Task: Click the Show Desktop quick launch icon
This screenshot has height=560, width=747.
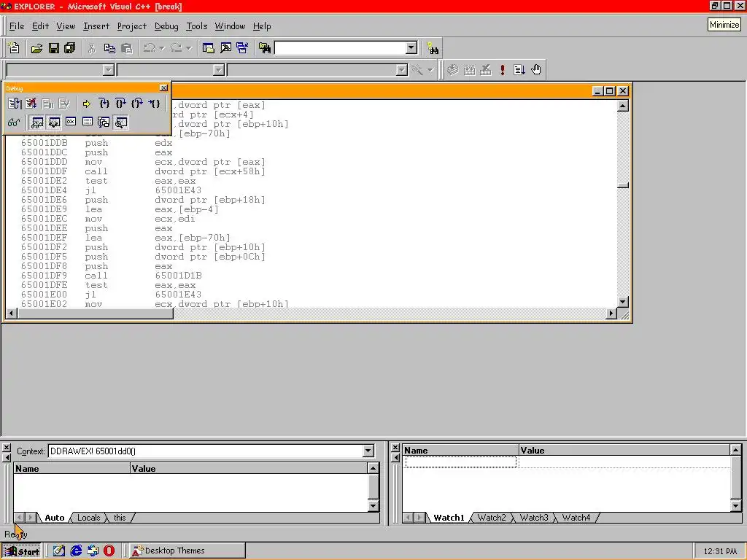Action: pos(58,551)
